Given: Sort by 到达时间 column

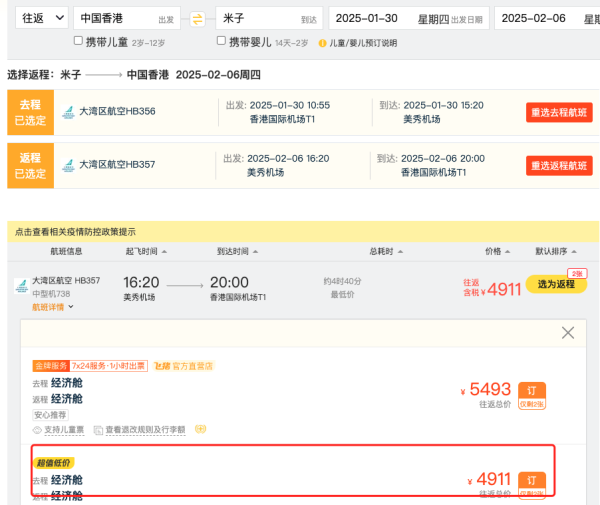Looking at the screenshot, I should tap(237, 251).
